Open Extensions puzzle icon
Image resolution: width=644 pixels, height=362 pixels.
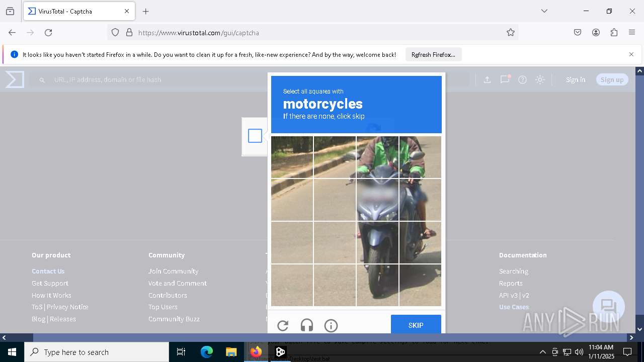coord(614,33)
